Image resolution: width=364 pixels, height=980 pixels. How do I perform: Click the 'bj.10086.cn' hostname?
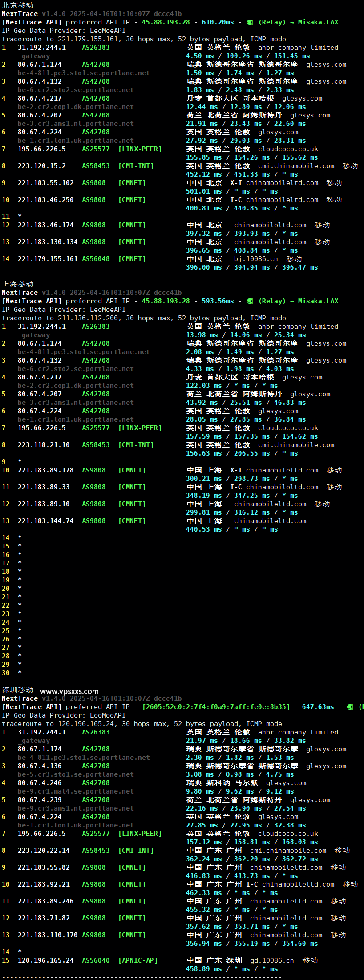(256, 259)
